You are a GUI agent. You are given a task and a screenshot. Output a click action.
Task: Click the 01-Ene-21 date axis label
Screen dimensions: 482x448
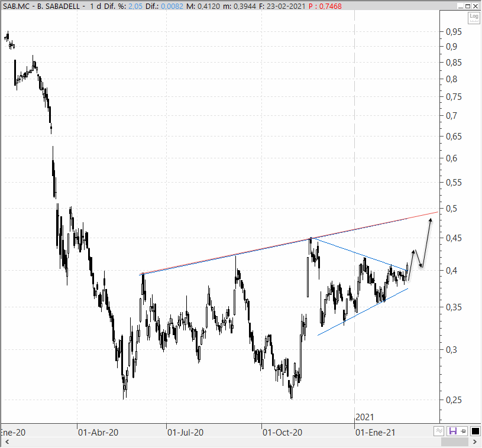[376, 432]
